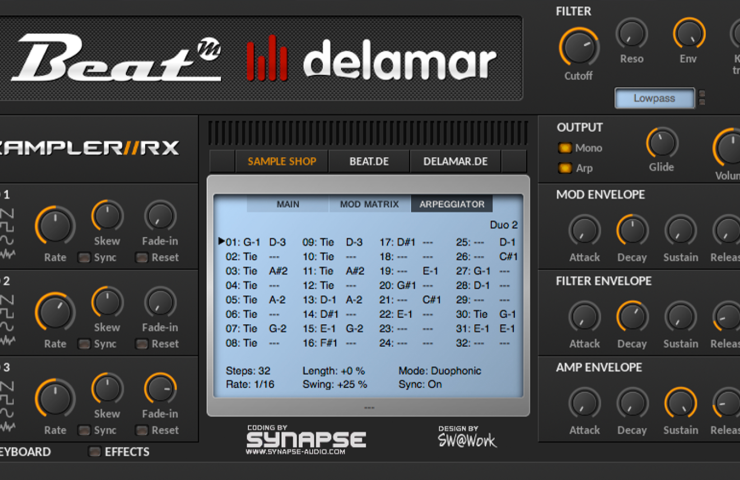
Task: Open the SAMPLE SHOP link
Action: (282, 161)
